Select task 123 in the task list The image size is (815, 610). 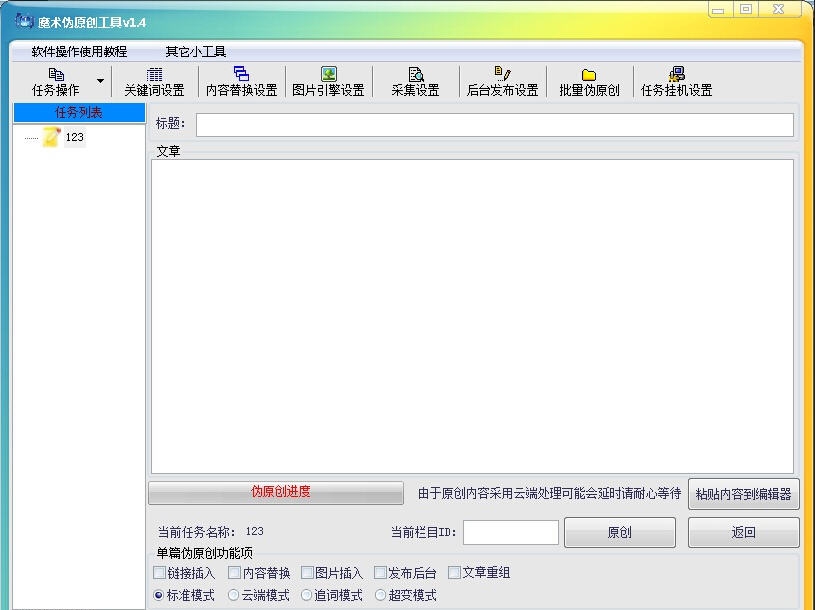pos(74,137)
